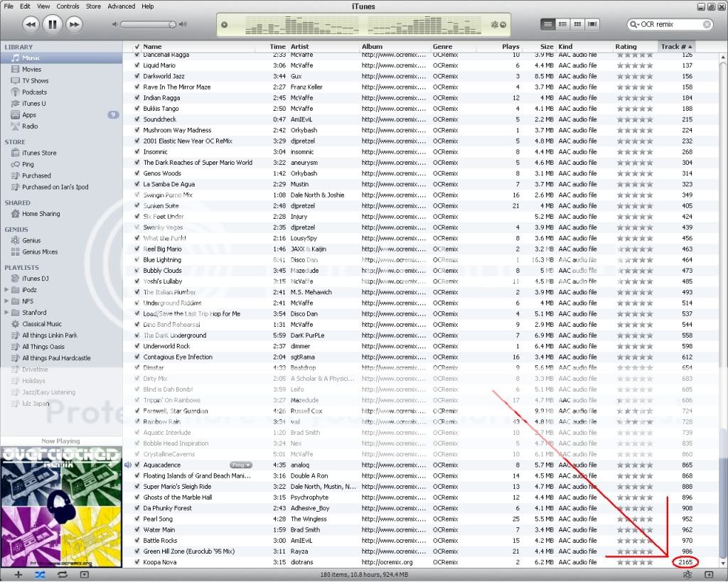
Task: Uncheck the Liquid Mario track
Action: tap(139, 65)
